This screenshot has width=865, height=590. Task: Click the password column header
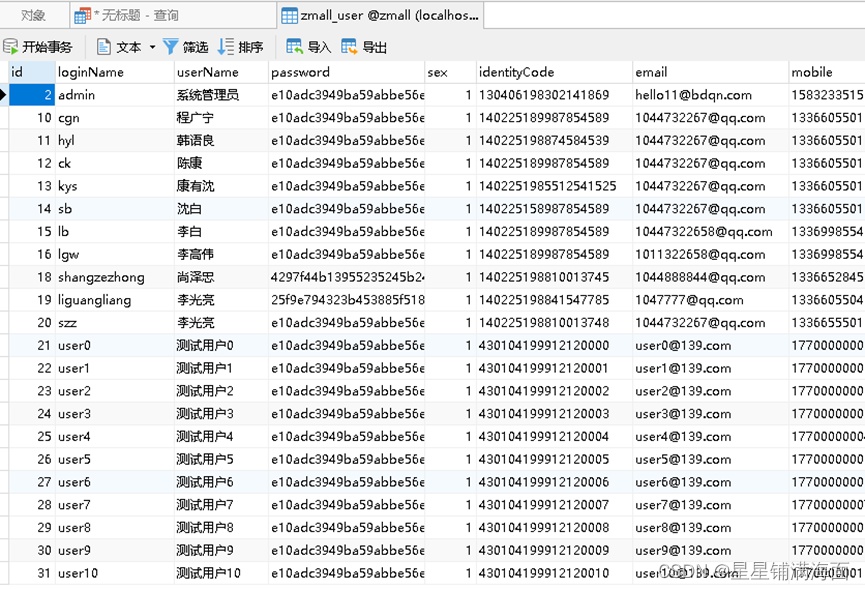[346, 72]
